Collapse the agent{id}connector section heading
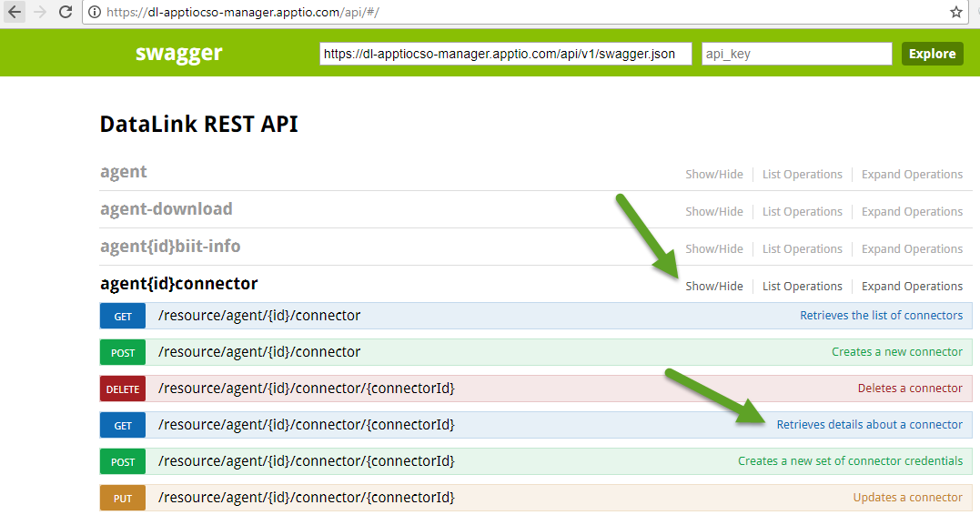 (x=178, y=284)
